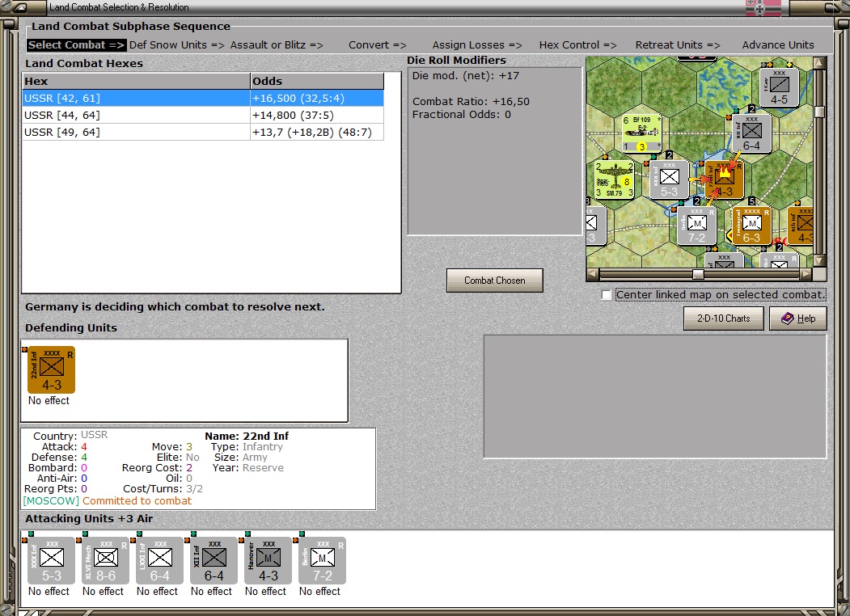Select the Hanover 4-3 militia attacking counter
Image resolution: width=850 pixels, height=616 pixels.
click(269, 561)
